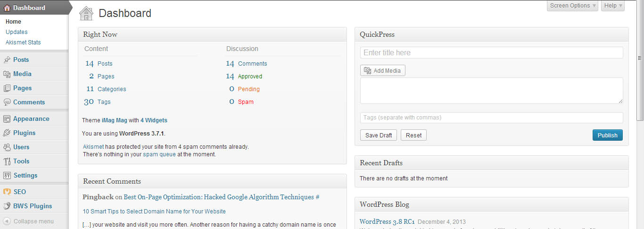The height and width of the screenshot is (229, 644).
Task: Click the Right Now widget header
Action: pyautogui.click(x=212, y=34)
